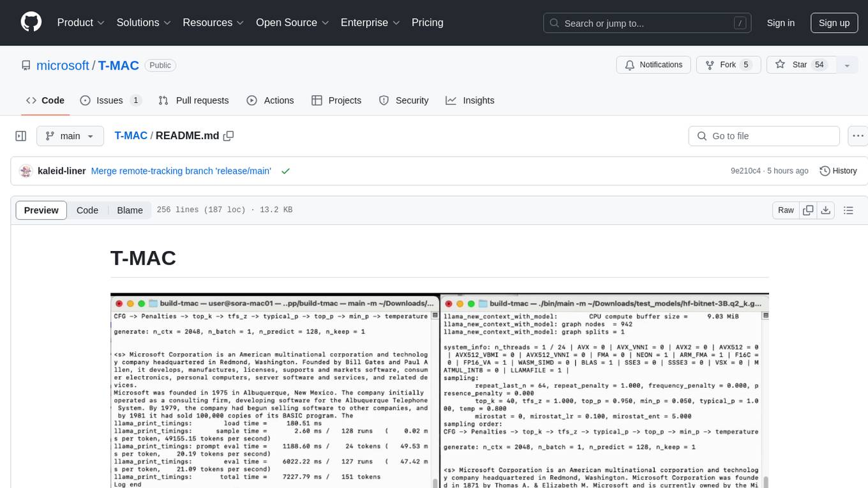Open the Actions tab
Screen dimensions: 868x488
pos(270,100)
